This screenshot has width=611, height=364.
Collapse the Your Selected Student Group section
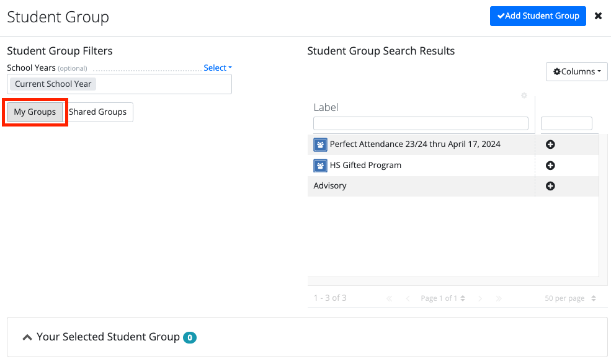click(27, 337)
